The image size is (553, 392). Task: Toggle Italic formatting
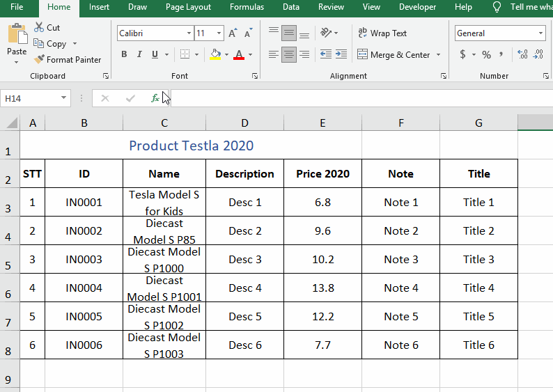pos(140,54)
